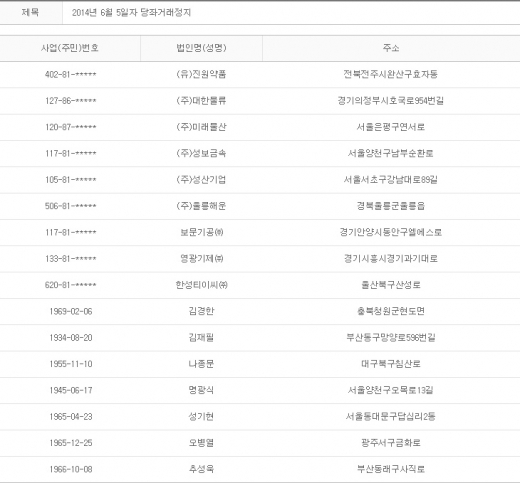The width and height of the screenshot is (520, 483).
Task: Click address '서울양천구남부순환로'
Action: pos(391,153)
